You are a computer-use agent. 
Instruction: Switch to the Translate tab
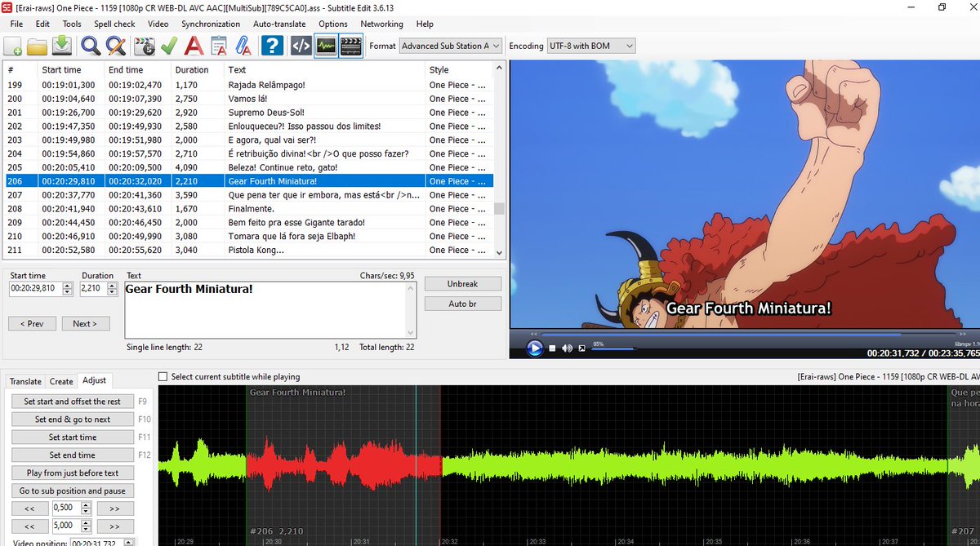pyautogui.click(x=25, y=381)
